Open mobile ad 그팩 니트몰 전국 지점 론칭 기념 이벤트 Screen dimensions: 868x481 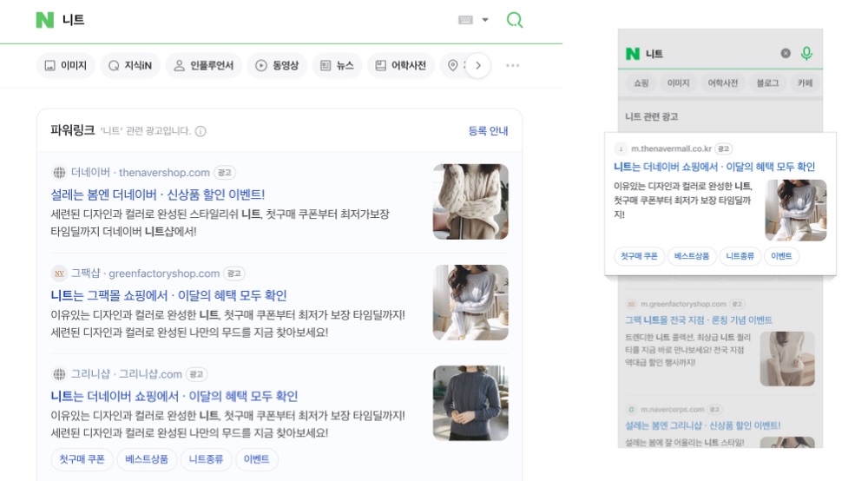tap(699, 320)
